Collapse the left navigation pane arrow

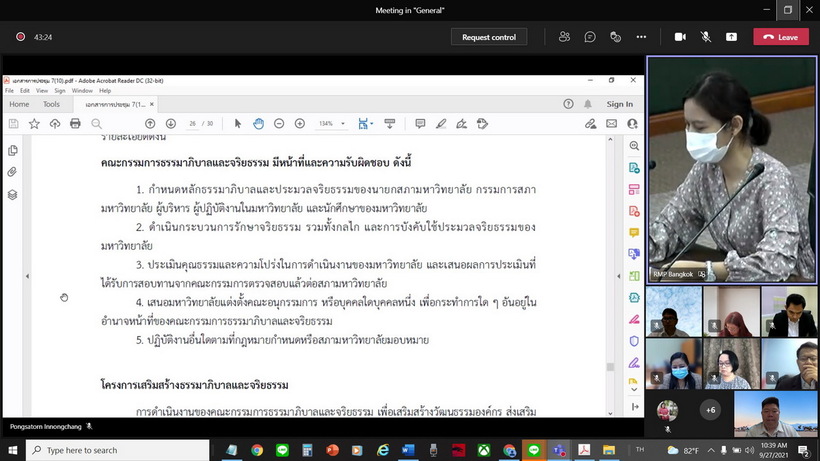(x=27, y=276)
